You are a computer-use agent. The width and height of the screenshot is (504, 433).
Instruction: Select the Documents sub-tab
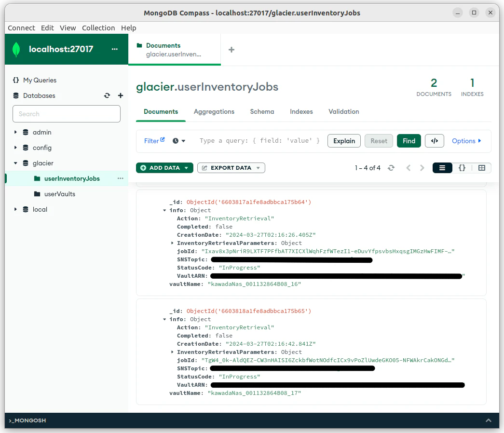pos(161,111)
